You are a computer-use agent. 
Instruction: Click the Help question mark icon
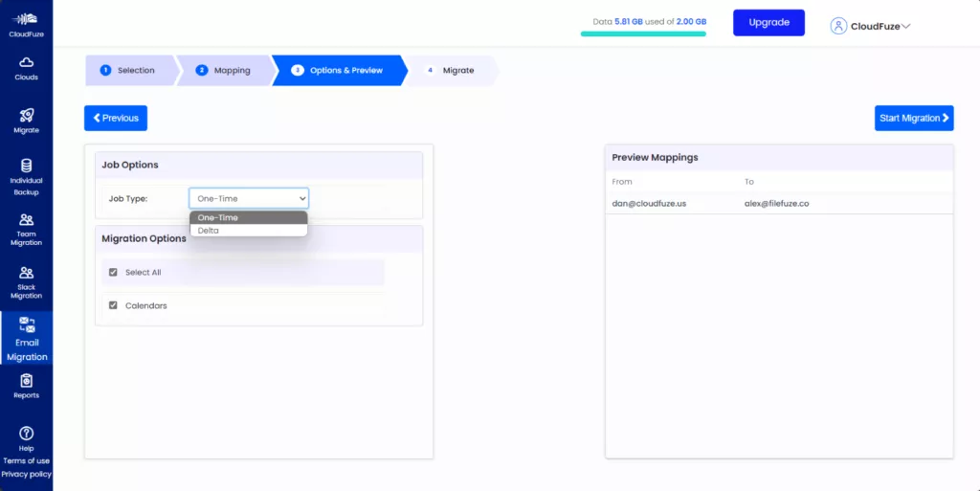click(x=26, y=434)
